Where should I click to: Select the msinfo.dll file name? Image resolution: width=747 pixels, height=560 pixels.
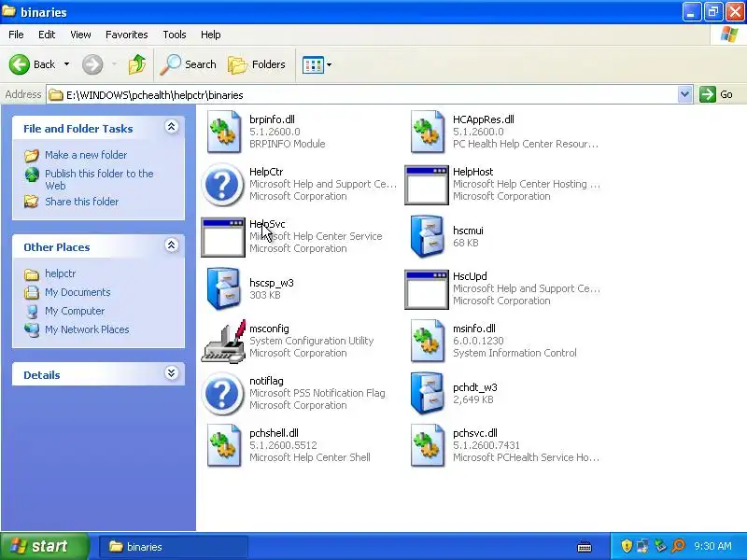coord(474,329)
